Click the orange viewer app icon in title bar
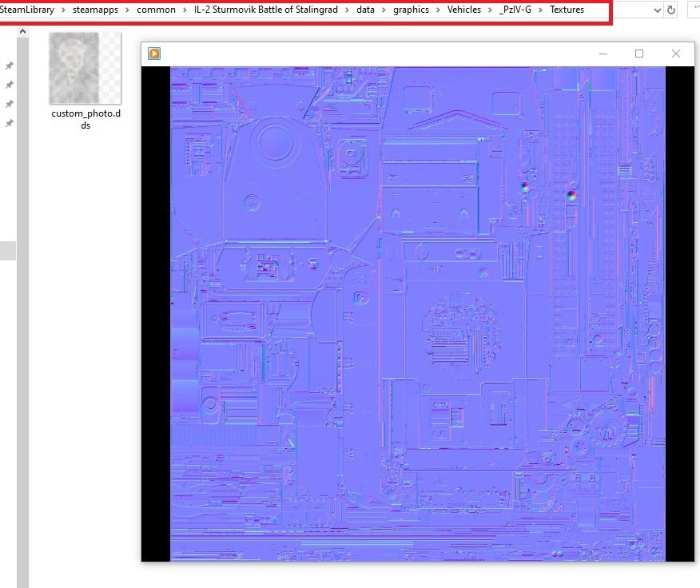 tap(154, 54)
